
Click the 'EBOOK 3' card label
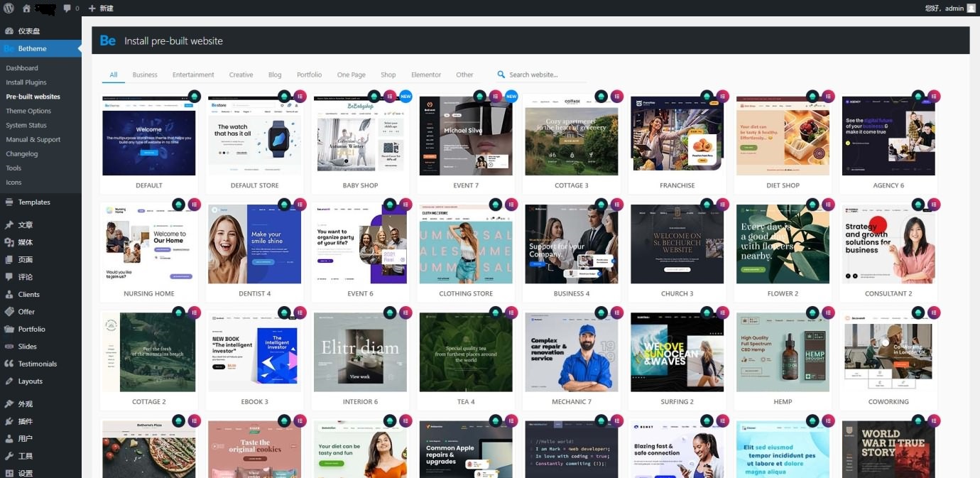click(x=254, y=402)
